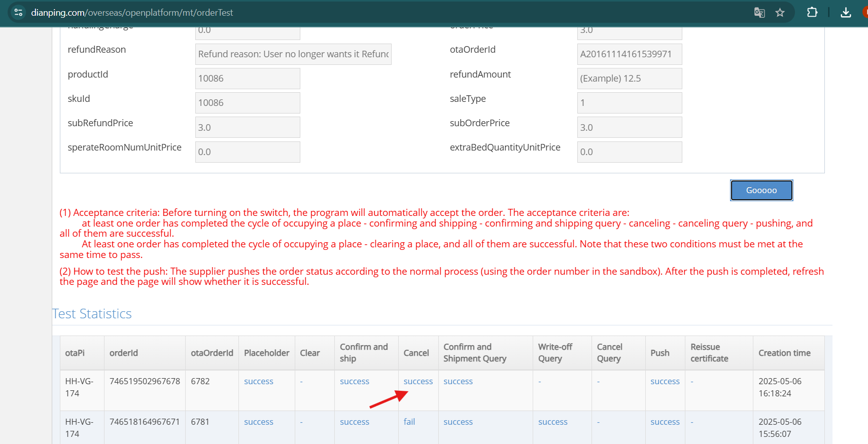Select the productId input field
Image resolution: width=868 pixels, height=444 pixels.
pos(248,79)
